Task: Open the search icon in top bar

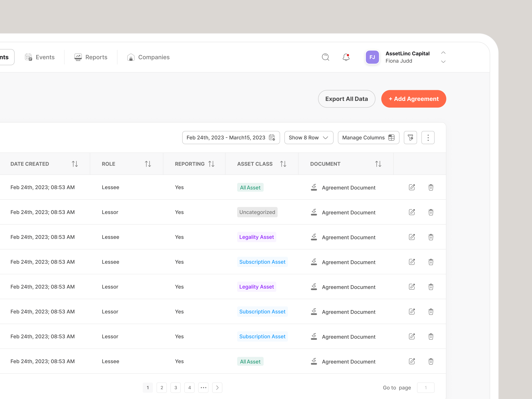Action: (x=325, y=57)
